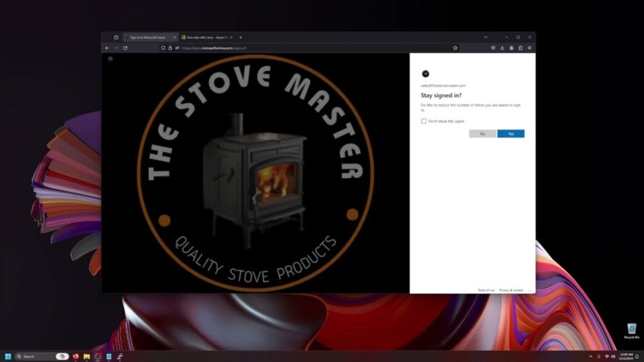Close the second Azure tab
The height and width of the screenshot is (362, 644).
[232, 38]
